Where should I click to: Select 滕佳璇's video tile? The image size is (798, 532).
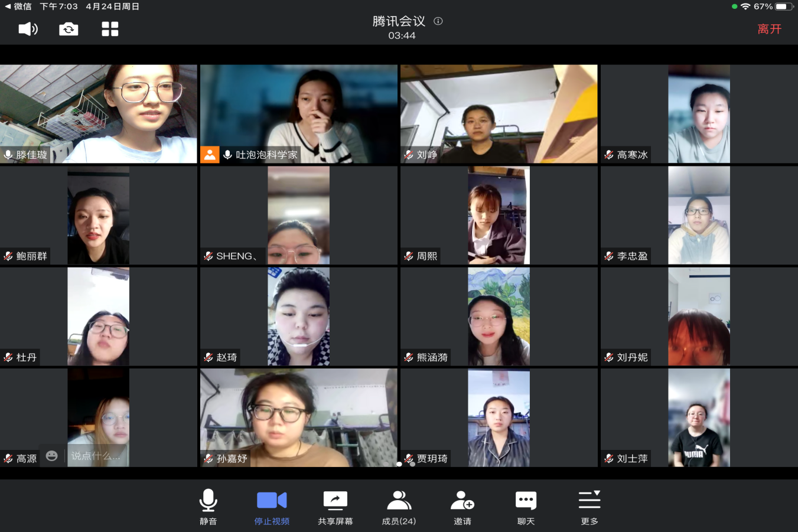coord(99,113)
